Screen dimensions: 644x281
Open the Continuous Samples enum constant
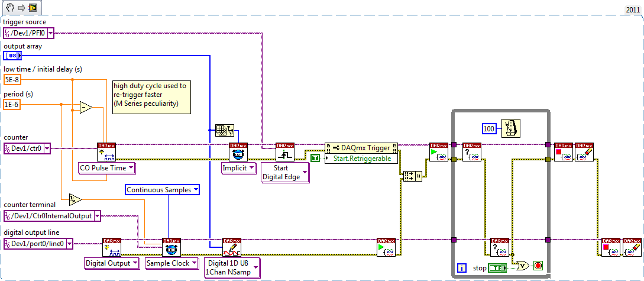click(x=162, y=190)
